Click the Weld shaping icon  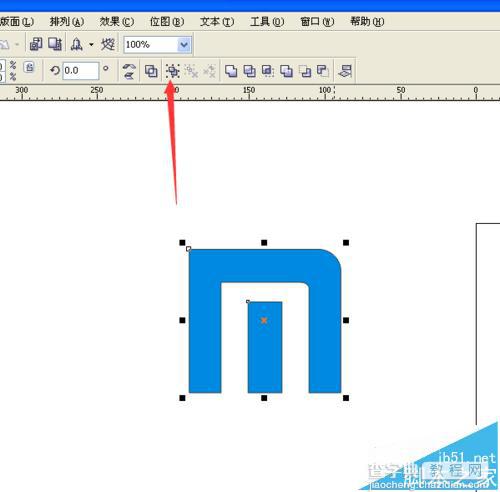(231, 71)
